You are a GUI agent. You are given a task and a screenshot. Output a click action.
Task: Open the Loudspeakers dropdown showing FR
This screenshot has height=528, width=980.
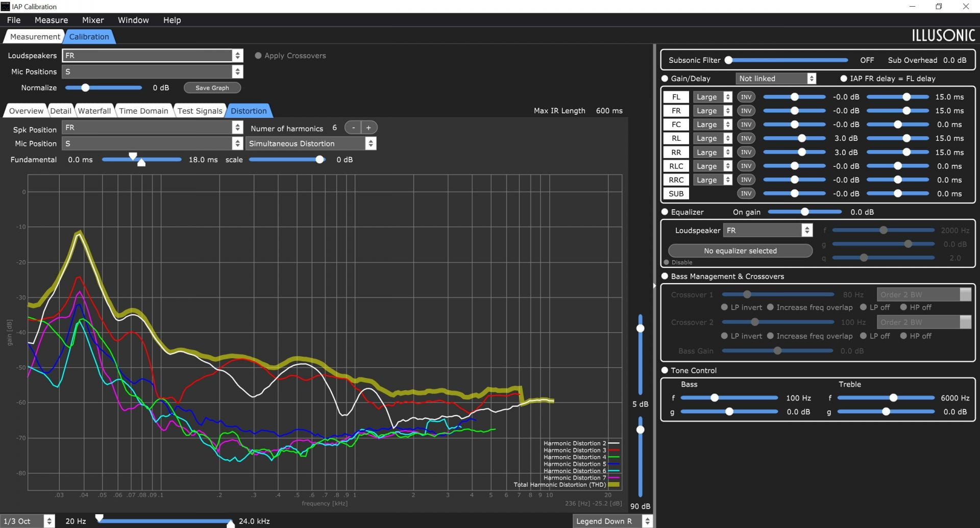coord(153,56)
